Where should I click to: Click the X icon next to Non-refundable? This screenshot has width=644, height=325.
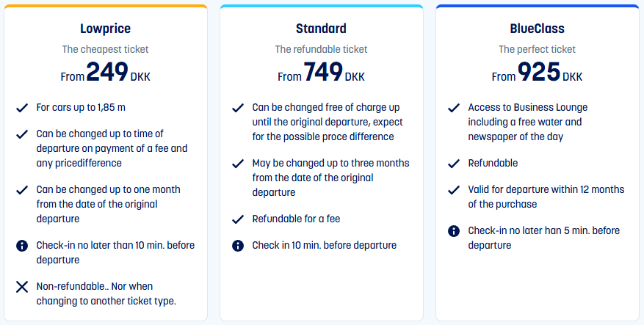click(22, 287)
